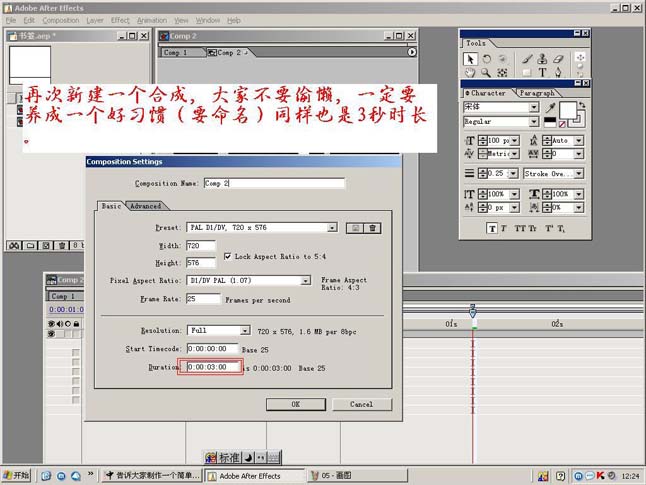The height and width of the screenshot is (485, 646).
Task: Click the Composition Name field
Action: point(274,183)
